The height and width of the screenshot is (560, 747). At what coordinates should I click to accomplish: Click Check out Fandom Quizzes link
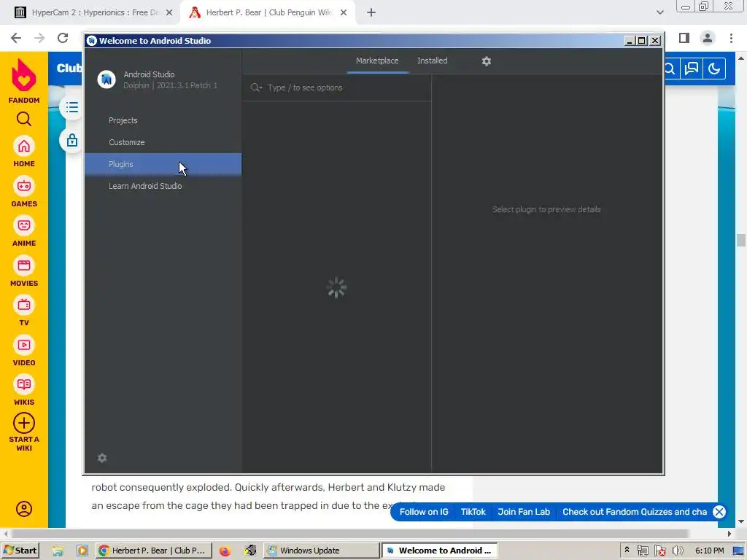[x=635, y=512]
